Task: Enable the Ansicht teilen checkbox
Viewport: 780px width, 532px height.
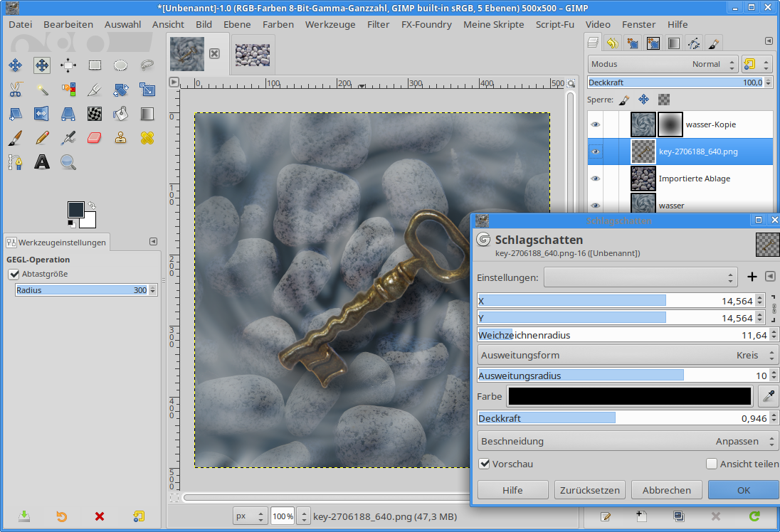Action: [712, 464]
